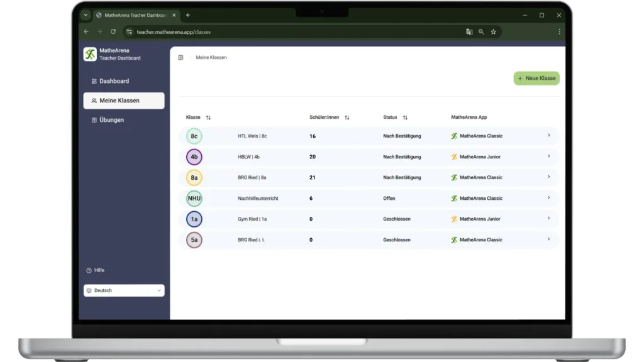Sort by Schüler:innen column arrows
The image size is (644, 362).
(347, 118)
